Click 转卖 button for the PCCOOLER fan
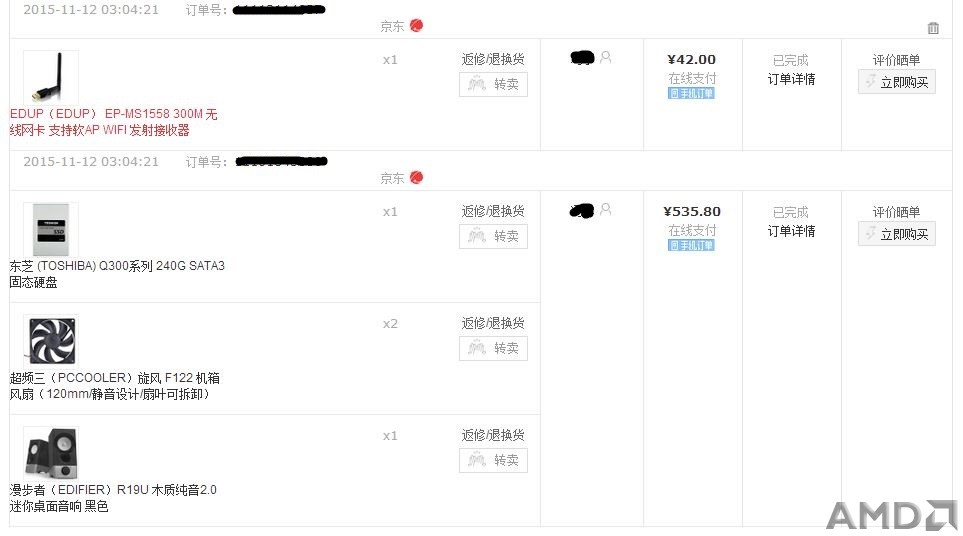The height and width of the screenshot is (536, 963). [x=493, y=349]
